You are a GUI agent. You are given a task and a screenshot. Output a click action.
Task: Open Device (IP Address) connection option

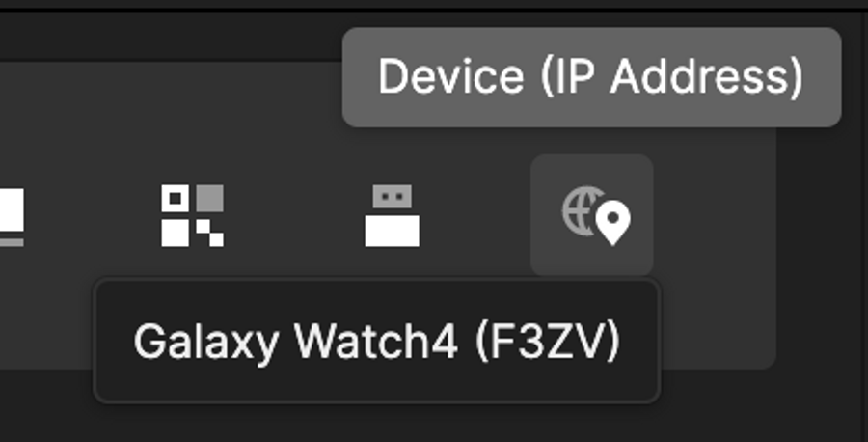point(592,215)
